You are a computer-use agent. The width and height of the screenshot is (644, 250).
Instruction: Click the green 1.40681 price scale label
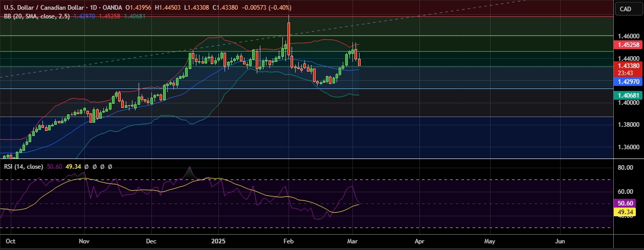click(x=627, y=95)
